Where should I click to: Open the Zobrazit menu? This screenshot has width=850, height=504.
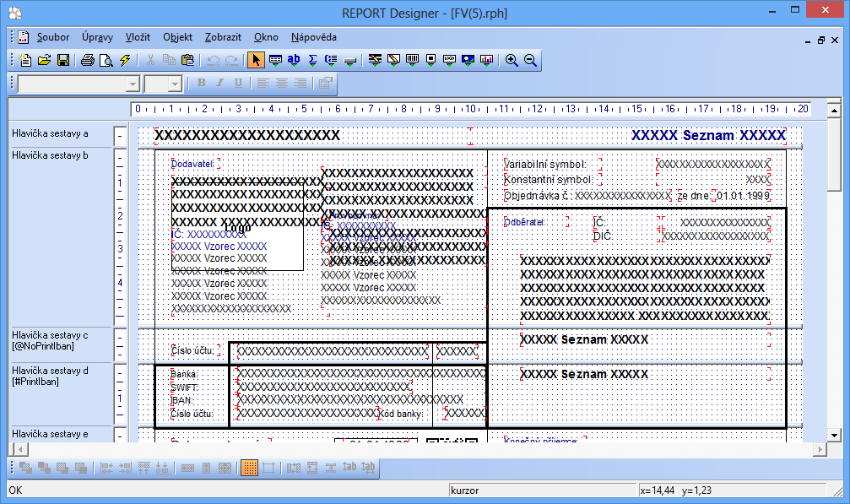coord(223,37)
